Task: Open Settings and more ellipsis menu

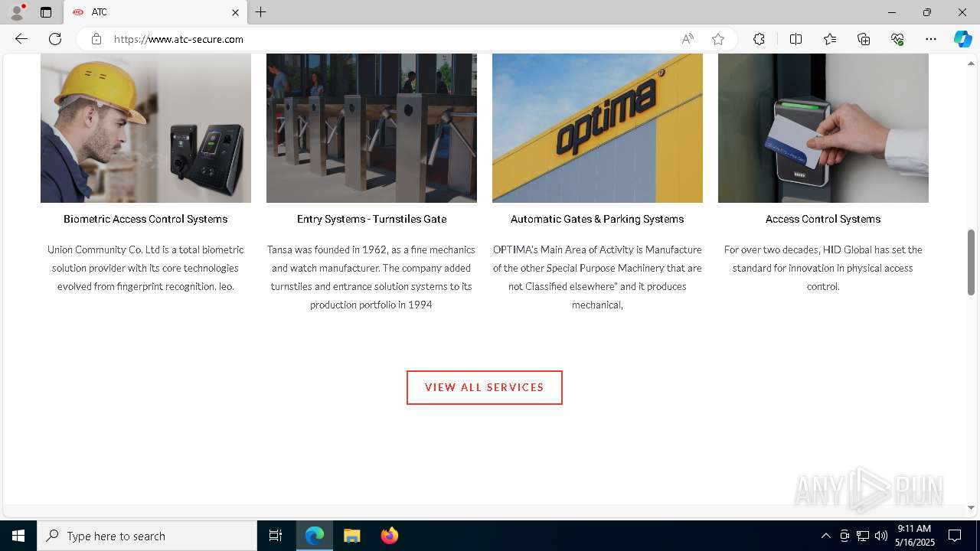Action: (931, 39)
